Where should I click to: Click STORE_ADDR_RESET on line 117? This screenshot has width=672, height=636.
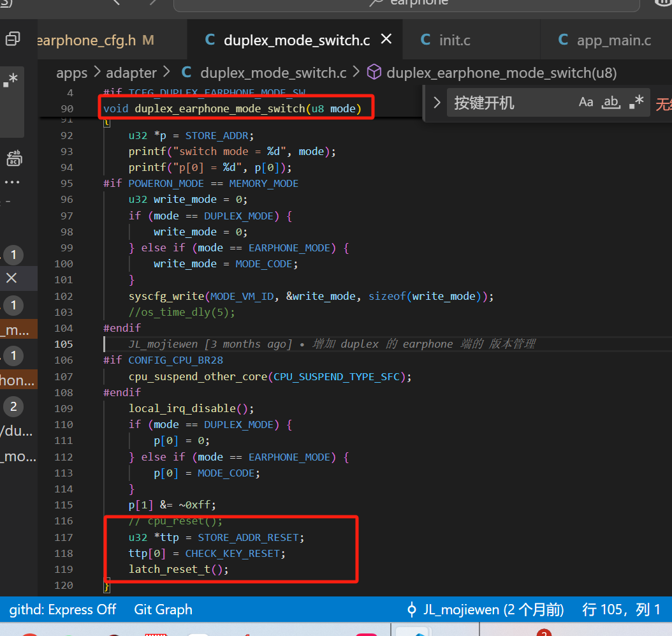click(248, 537)
